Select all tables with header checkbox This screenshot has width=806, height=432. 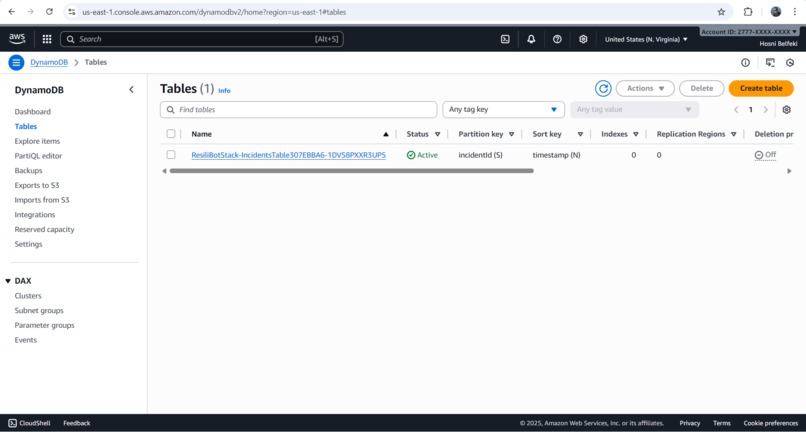171,134
